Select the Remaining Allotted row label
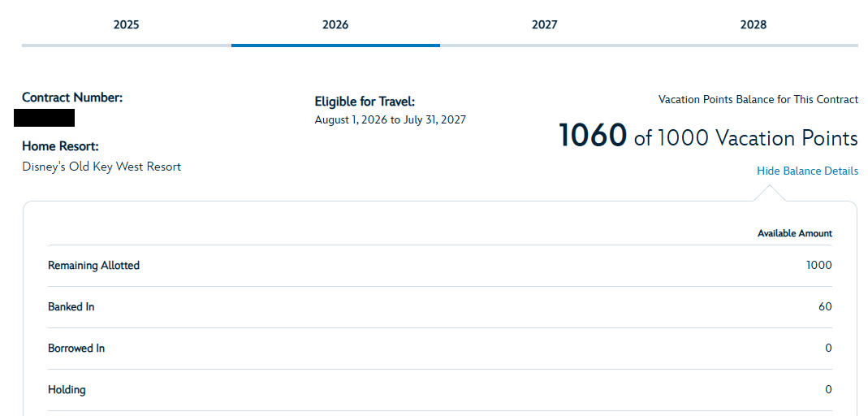This screenshot has width=868, height=416. click(93, 265)
